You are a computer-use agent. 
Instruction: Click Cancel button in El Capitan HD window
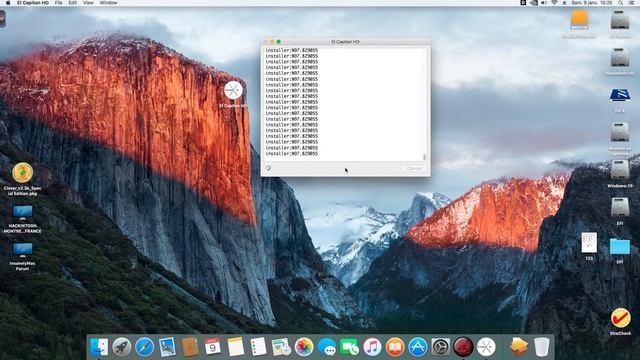[x=414, y=169]
